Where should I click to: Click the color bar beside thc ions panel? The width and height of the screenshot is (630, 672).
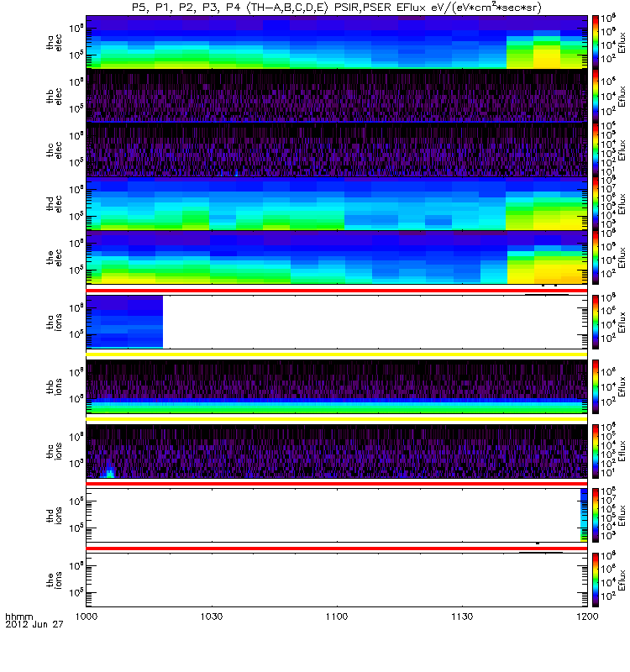click(596, 451)
